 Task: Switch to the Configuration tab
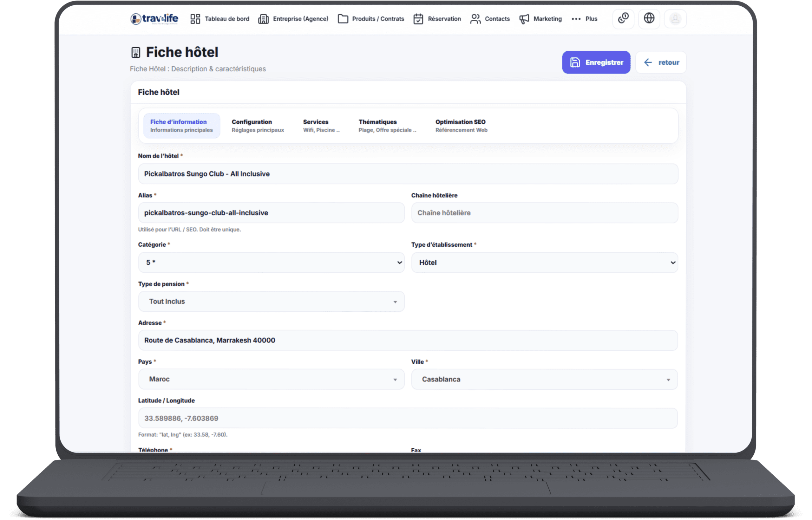[258, 126]
